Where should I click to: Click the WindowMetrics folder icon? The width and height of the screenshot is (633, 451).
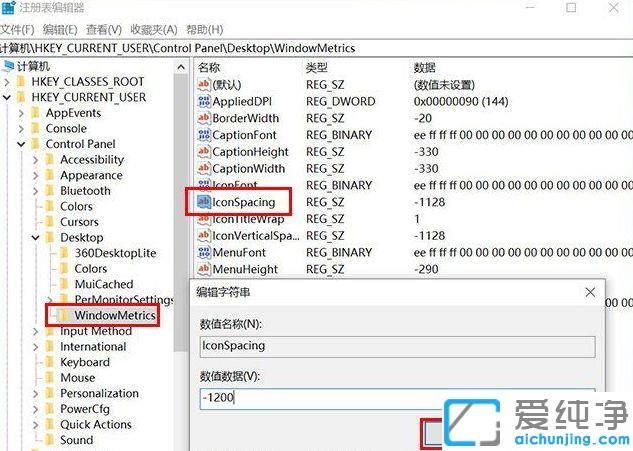(64, 316)
